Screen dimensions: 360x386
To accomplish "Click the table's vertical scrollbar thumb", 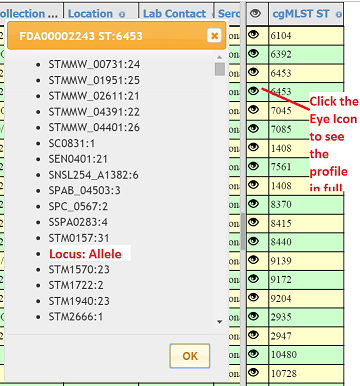I will coord(243,231).
